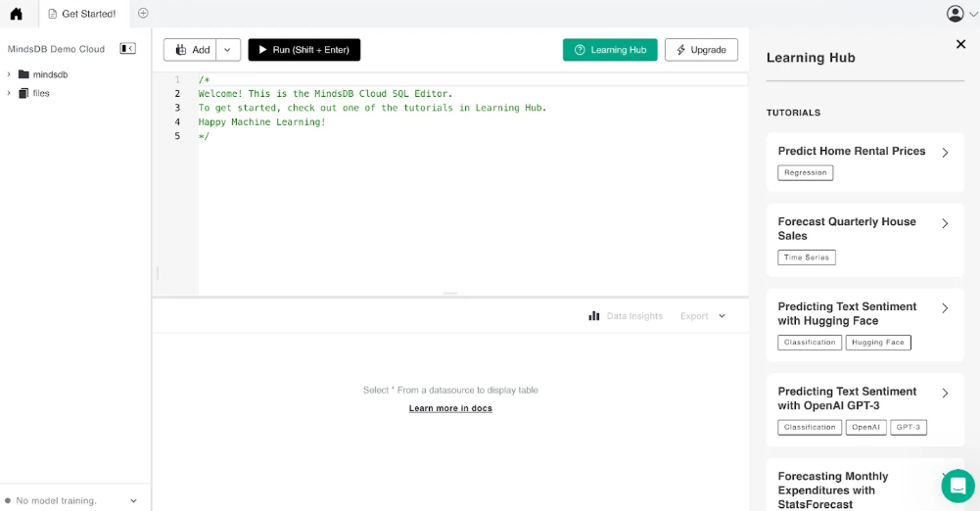
Task: Click Classification tag under Hugging Face tutorial
Action: tap(810, 343)
